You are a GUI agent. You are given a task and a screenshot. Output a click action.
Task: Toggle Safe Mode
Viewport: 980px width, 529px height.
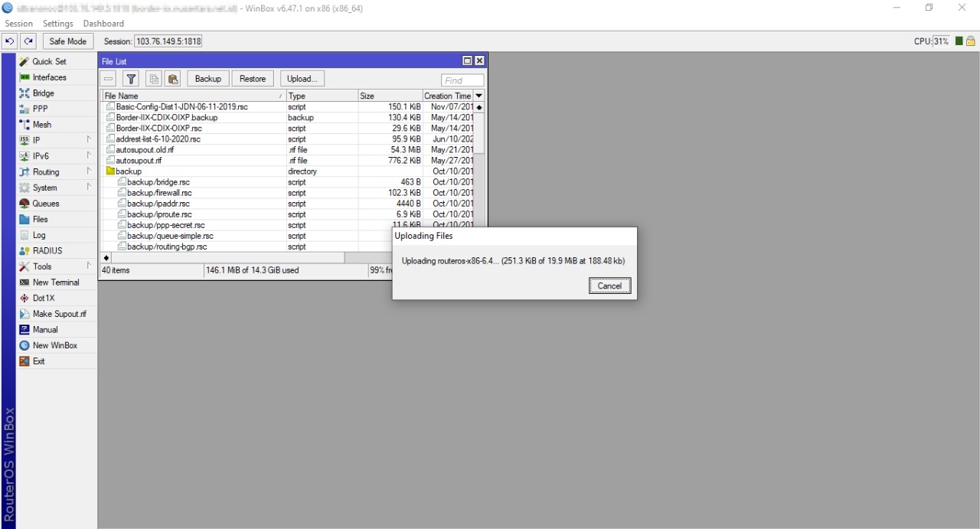pyautogui.click(x=68, y=41)
